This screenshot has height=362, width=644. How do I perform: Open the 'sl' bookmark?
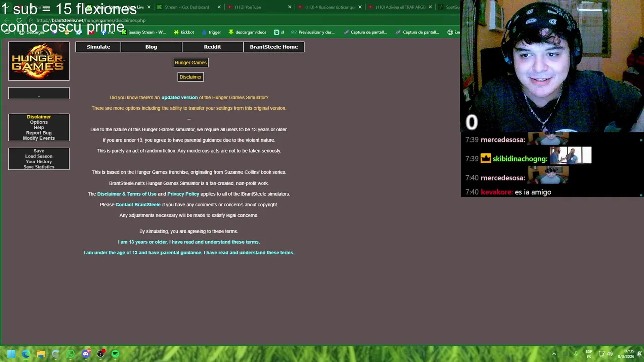pos(279,32)
